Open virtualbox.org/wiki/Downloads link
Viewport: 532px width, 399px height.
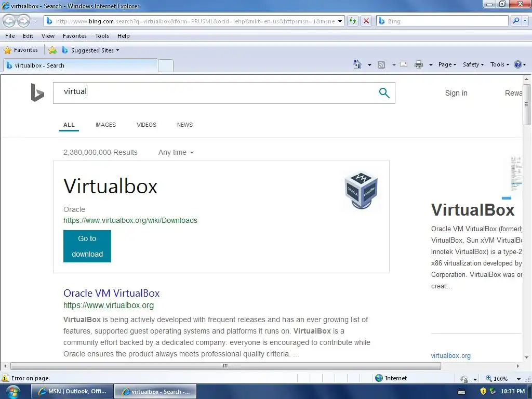pyautogui.click(x=130, y=220)
